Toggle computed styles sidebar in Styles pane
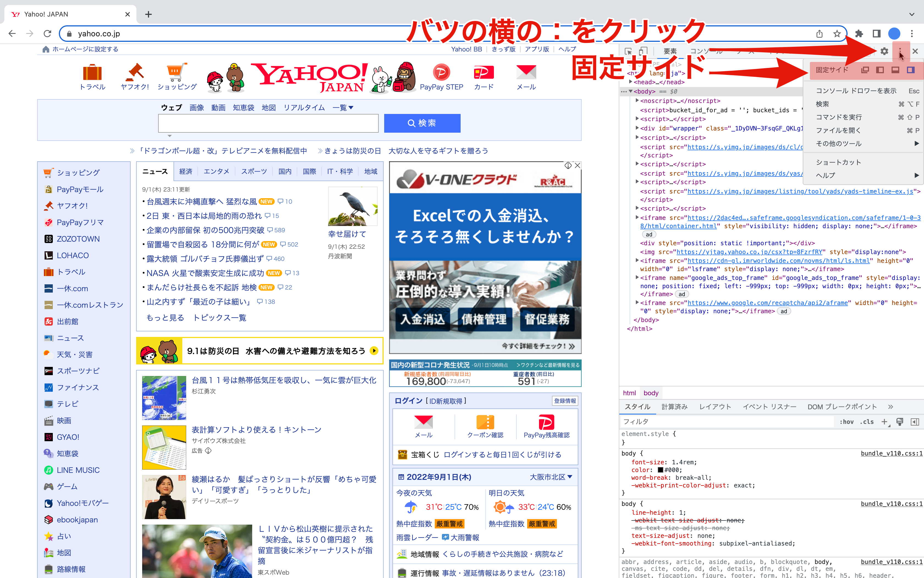Image resolution: width=924 pixels, height=578 pixels. click(915, 422)
